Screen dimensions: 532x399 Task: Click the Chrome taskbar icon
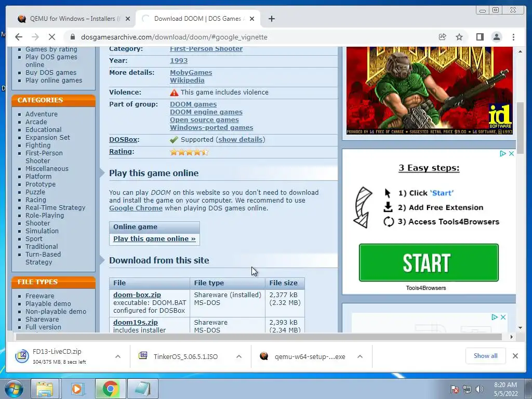click(x=110, y=389)
